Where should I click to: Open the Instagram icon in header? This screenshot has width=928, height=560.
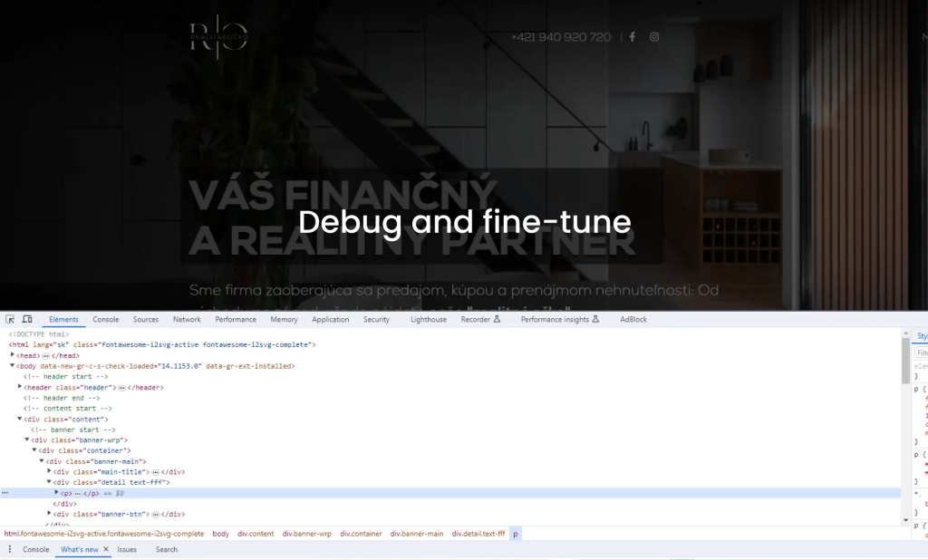tap(654, 37)
